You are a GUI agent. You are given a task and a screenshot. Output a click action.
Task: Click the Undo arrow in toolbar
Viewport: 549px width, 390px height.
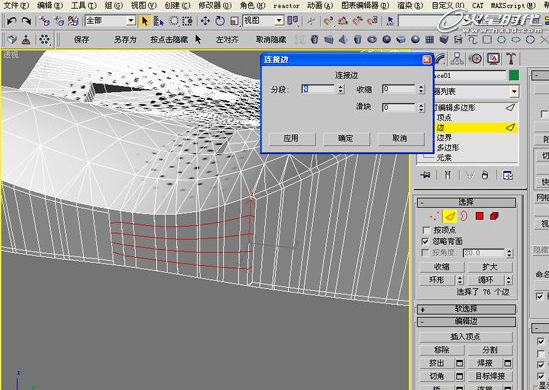click(12, 21)
